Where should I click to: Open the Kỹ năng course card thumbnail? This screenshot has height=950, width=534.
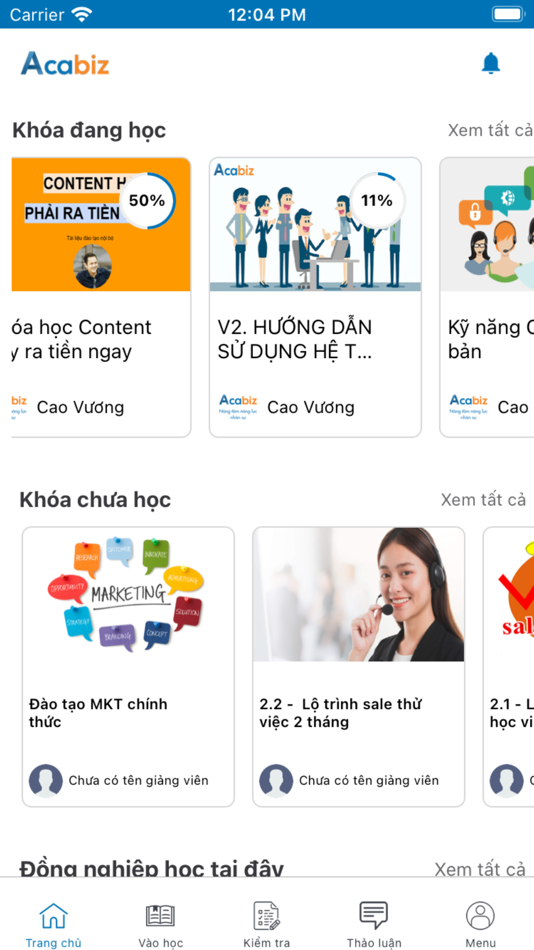[487, 225]
